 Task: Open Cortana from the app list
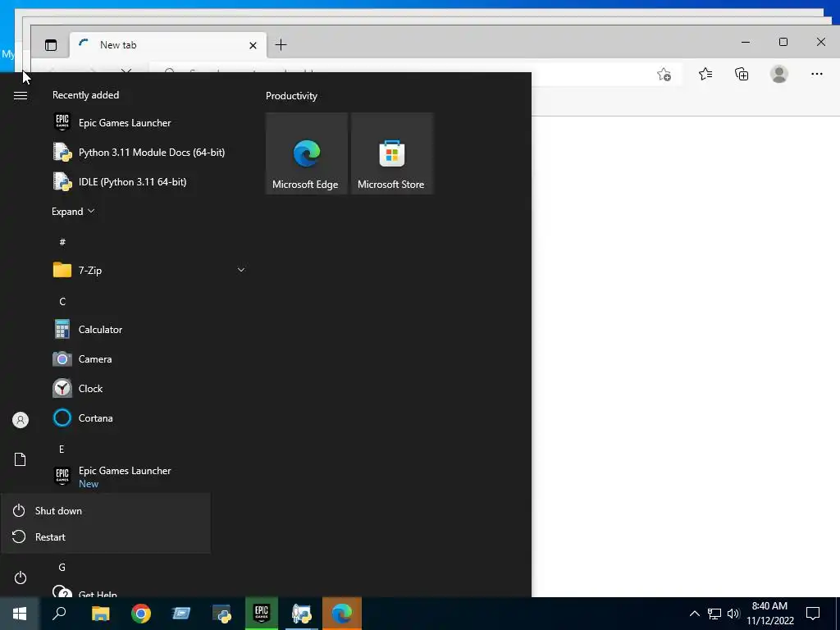[x=149, y=418]
